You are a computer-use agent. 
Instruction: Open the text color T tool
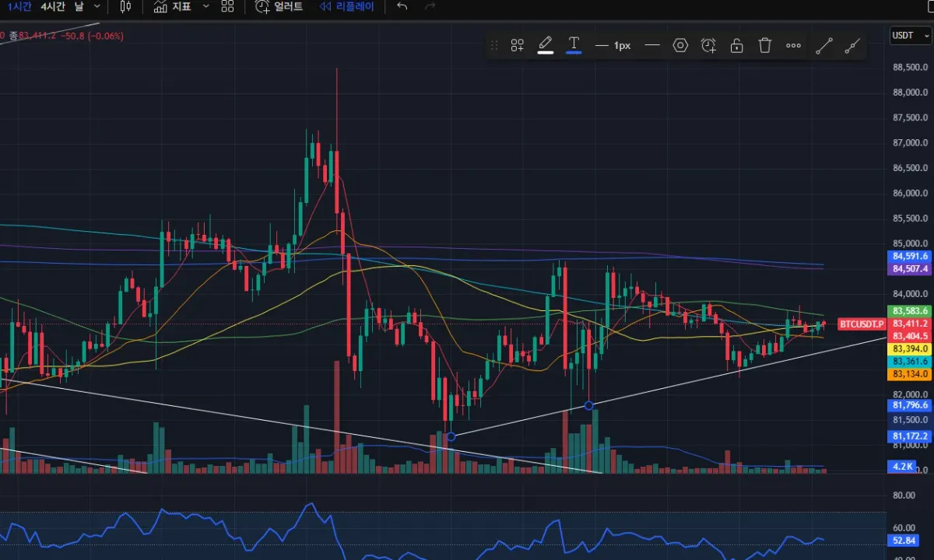click(x=574, y=45)
